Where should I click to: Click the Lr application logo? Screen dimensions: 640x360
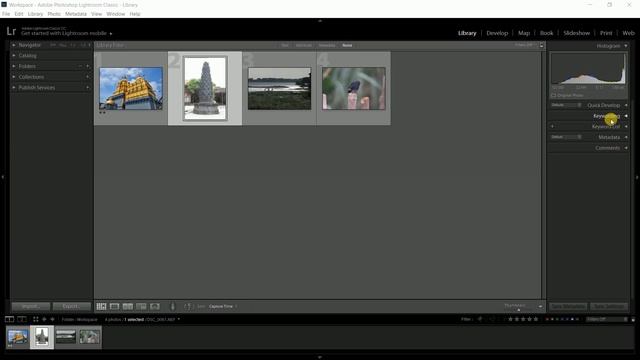(x=11, y=31)
